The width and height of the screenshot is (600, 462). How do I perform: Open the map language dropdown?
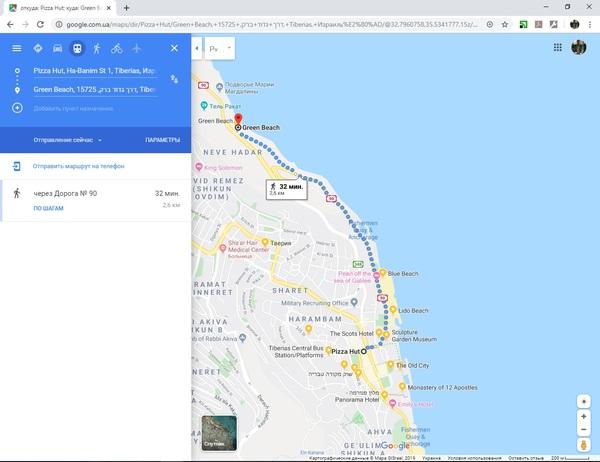[220, 48]
